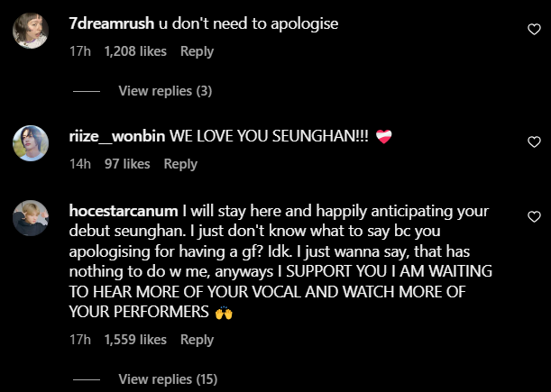
Task: Open hocestarcanum's profile avatar
Action: click(31, 218)
